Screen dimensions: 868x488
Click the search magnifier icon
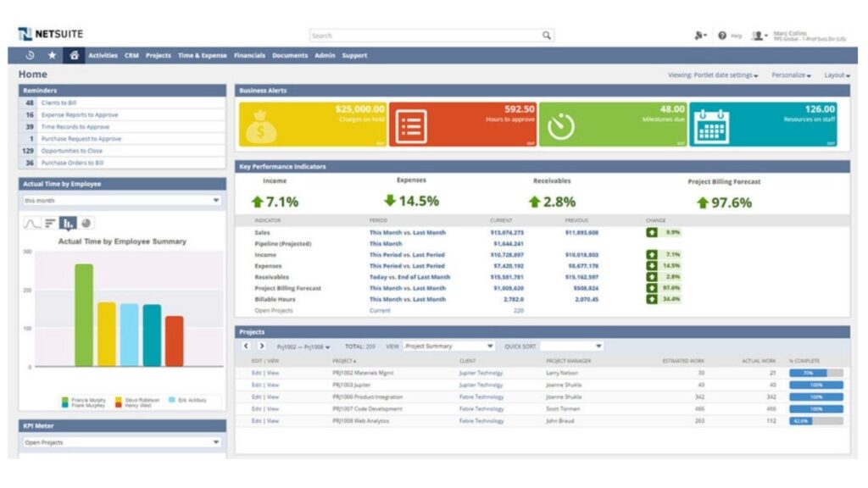(547, 36)
